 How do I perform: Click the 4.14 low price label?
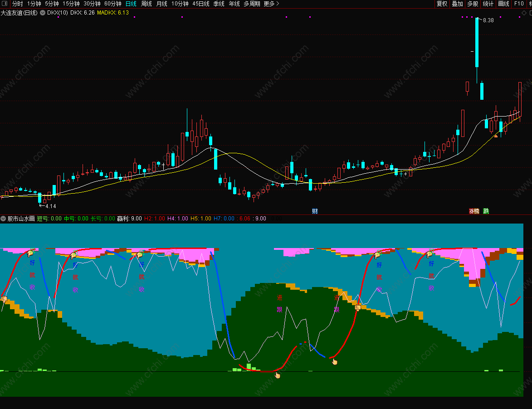[50, 206]
